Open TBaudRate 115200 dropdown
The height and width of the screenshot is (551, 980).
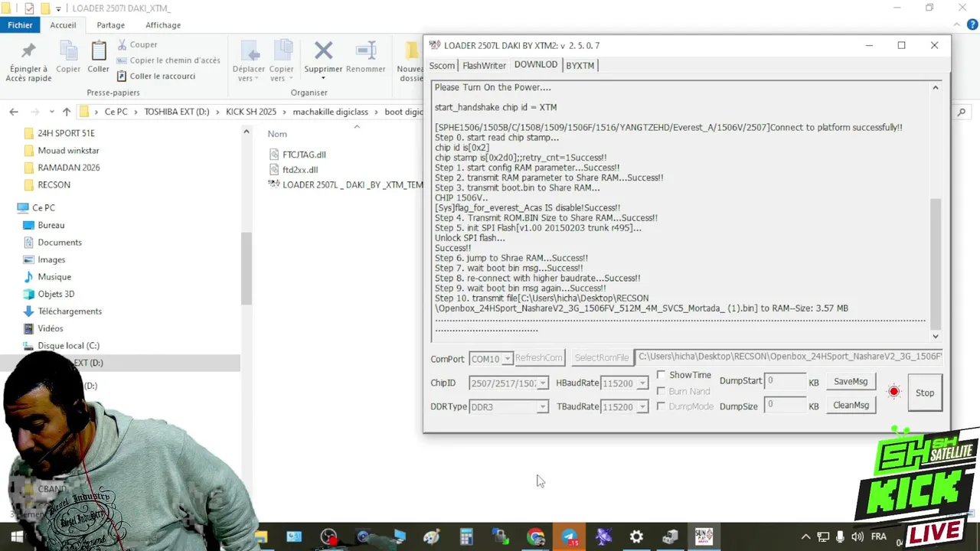click(x=642, y=407)
